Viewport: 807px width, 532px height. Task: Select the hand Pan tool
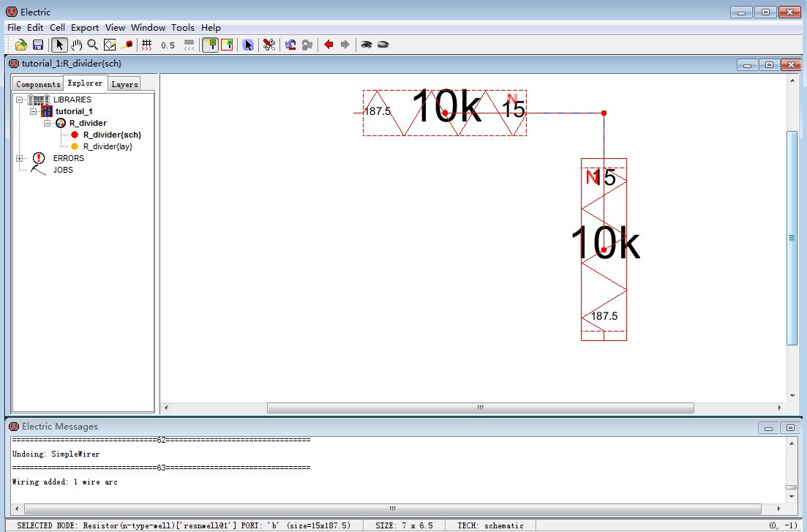pyautogui.click(x=76, y=45)
